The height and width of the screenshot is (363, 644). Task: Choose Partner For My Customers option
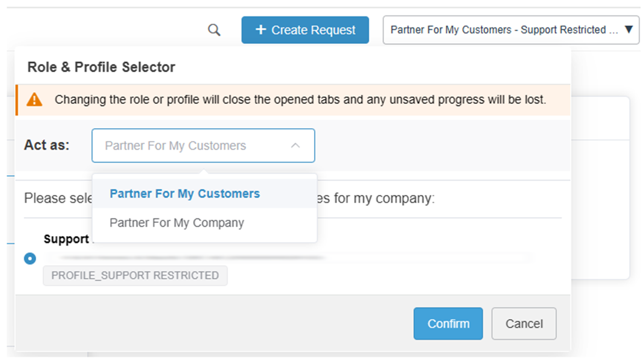click(185, 194)
